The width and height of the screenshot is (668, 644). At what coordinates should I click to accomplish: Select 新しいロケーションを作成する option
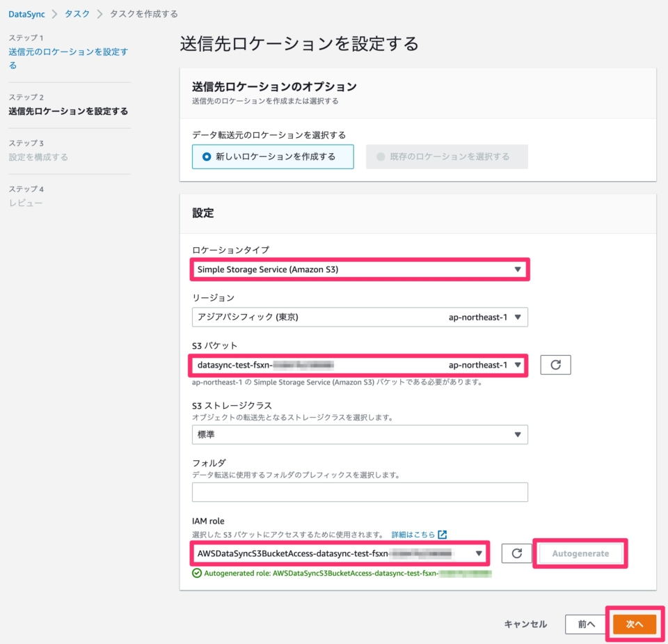coord(273,157)
